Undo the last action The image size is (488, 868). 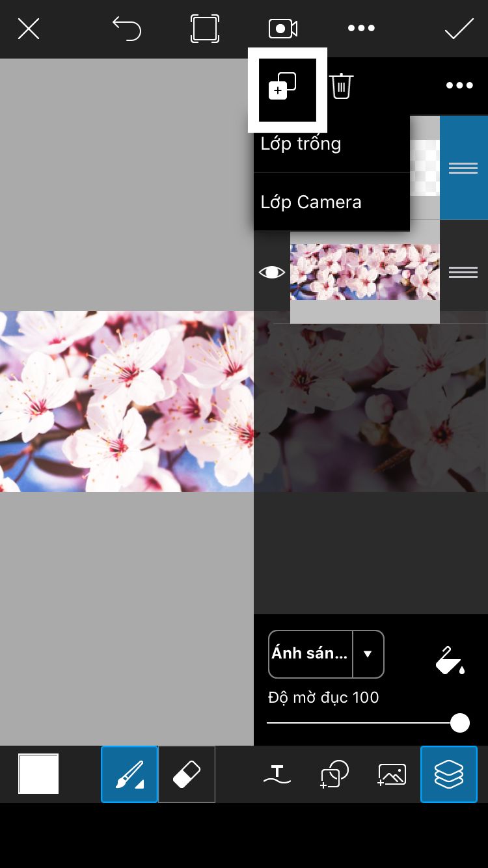127,29
